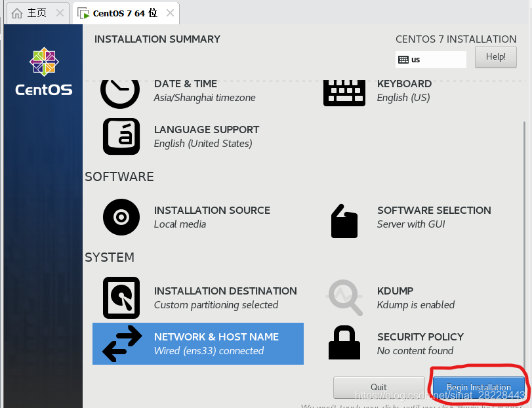This screenshot has height=408, width=532.
Task: Click Begin Installation button
Action: pyautogui.click(x=478, y=387)
